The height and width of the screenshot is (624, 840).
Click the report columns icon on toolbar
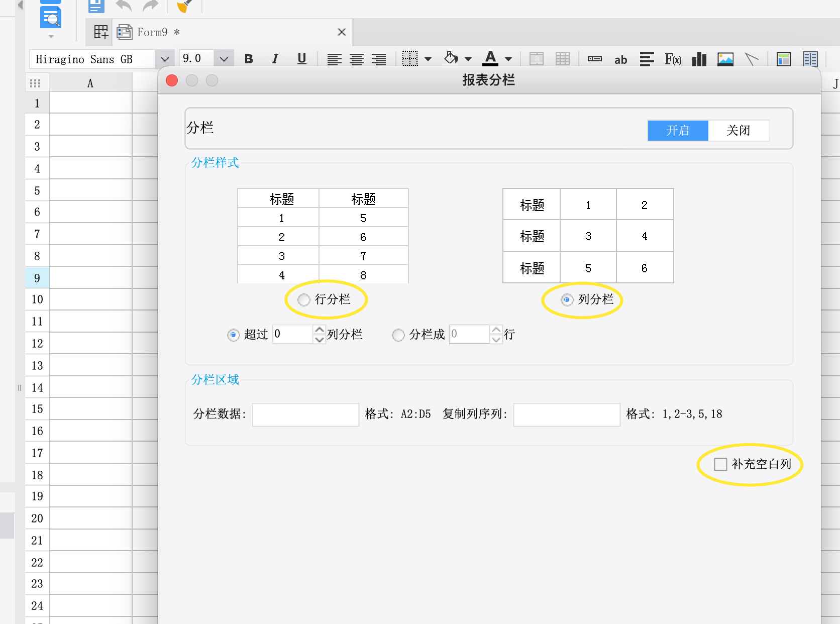click(810, 59)
